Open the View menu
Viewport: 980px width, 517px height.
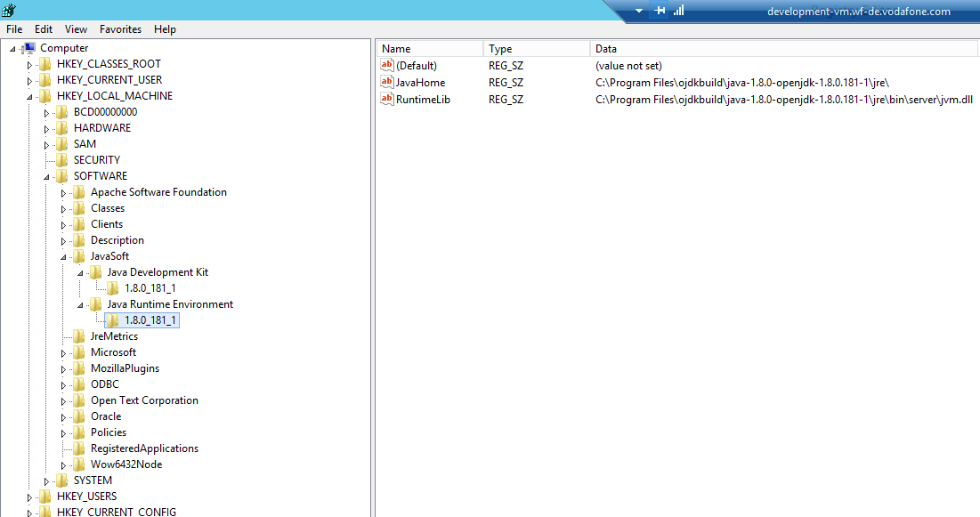click(76, 29)
